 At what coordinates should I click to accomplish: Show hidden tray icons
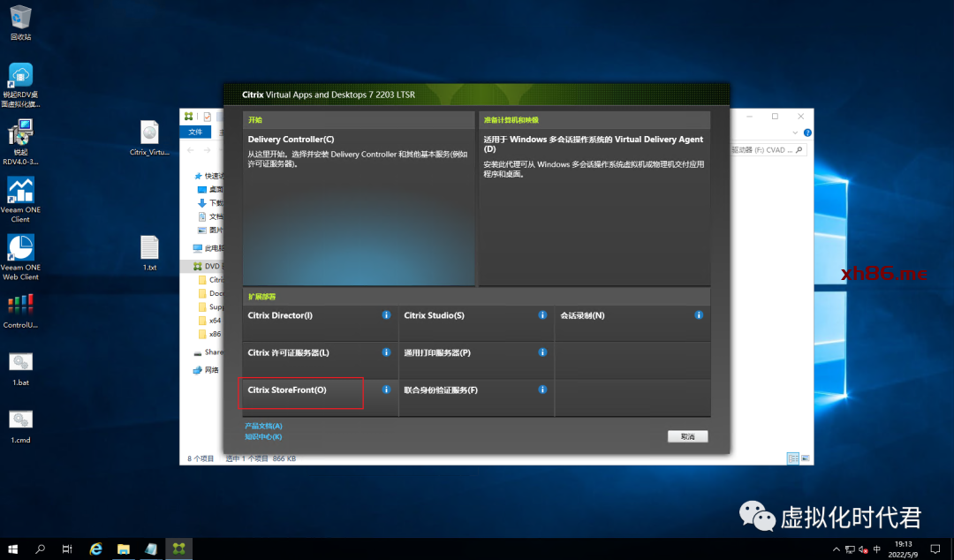837,549
